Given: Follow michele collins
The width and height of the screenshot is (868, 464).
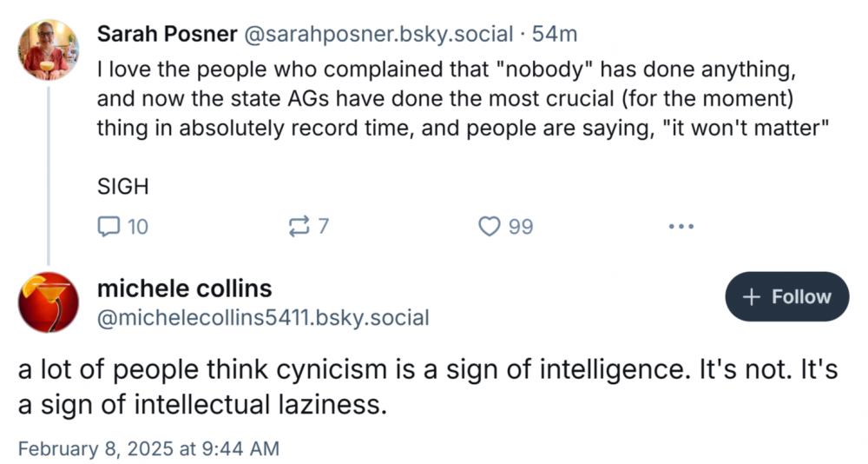Looking at the screenshot, I should 786,296.
